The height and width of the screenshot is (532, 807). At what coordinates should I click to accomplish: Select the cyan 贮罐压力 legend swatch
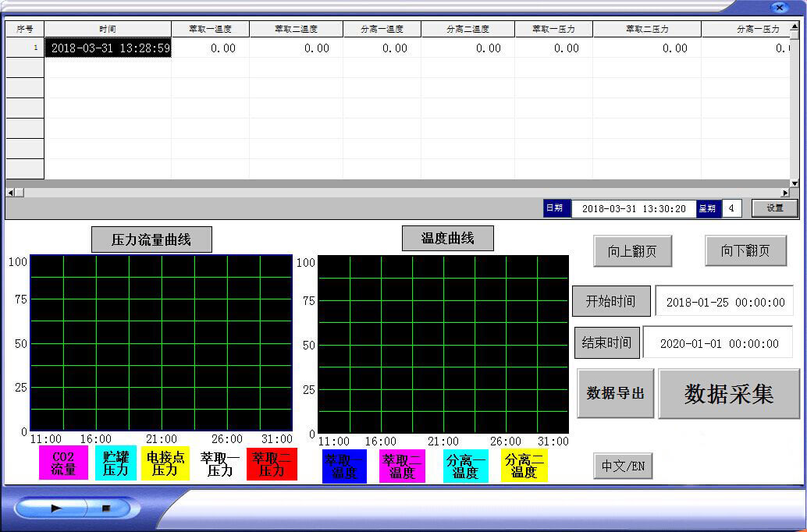click(116, 463)
